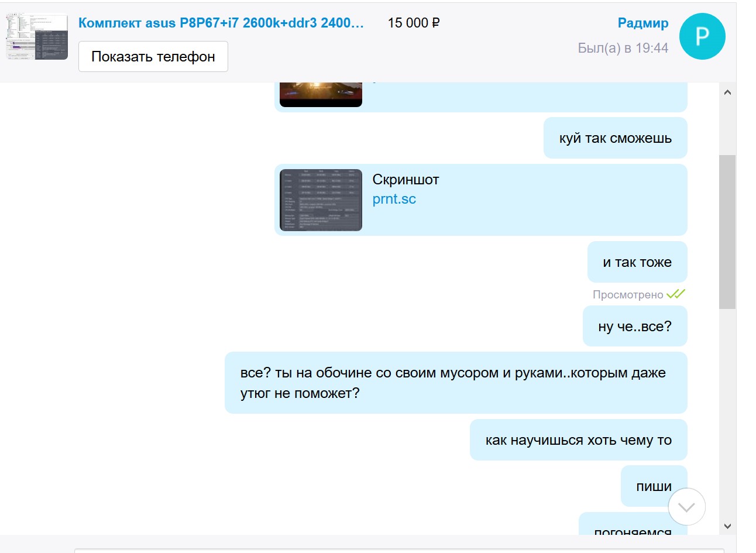Screen dimensions: 756x553
Task: Click the message input field at the bottom
Action: pyautogui.click(x=398, y=550)
